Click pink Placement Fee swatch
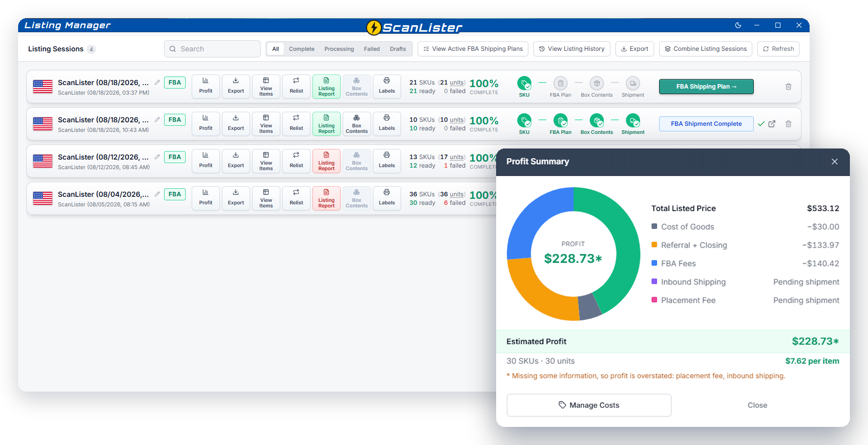This screenshot has width=868, height=445. [654, 300]
